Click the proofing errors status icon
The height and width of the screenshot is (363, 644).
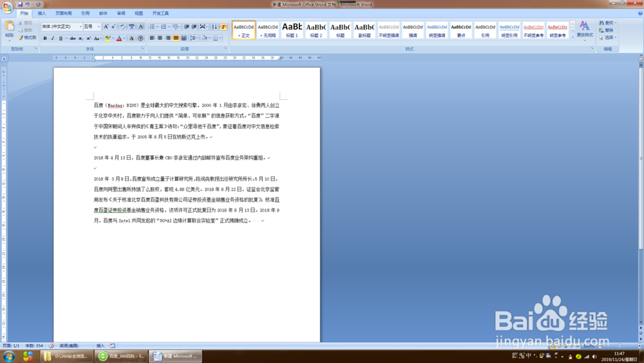pos(52,346)
